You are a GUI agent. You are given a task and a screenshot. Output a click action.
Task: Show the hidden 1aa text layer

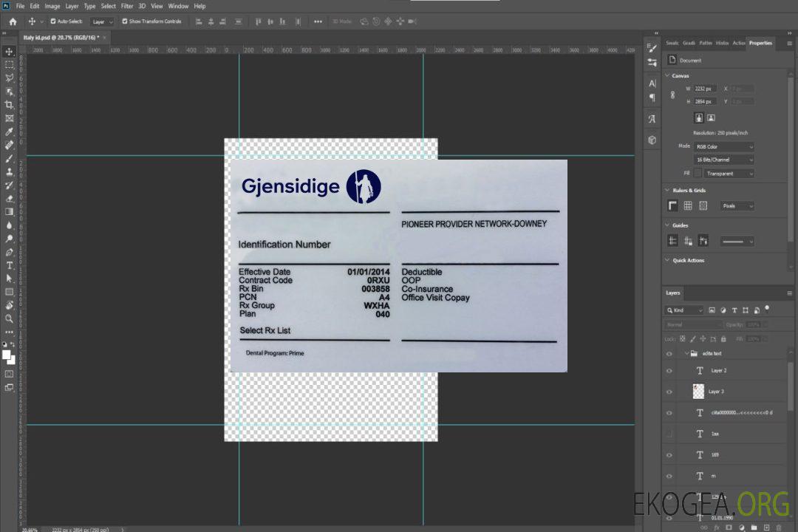(669, 434)
